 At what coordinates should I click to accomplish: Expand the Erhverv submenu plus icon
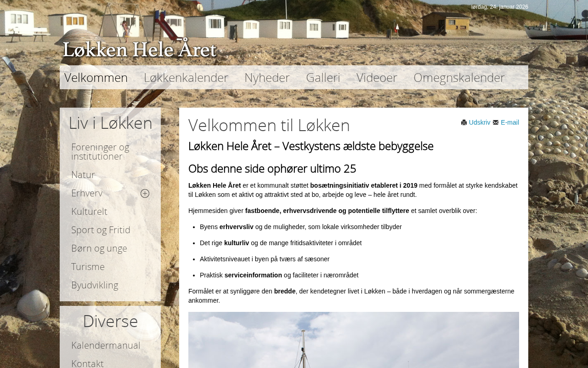click(145, 194)
